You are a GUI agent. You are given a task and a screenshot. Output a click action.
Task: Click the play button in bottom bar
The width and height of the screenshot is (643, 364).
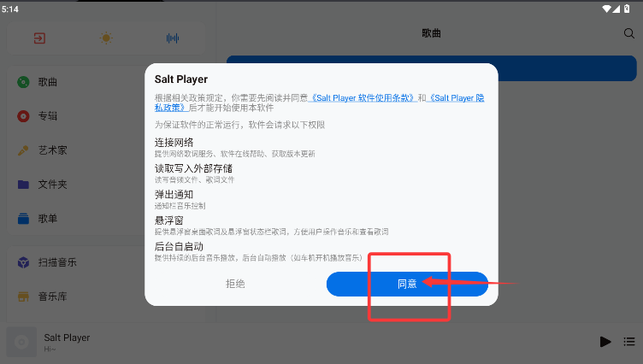click(x=605, y=342)
